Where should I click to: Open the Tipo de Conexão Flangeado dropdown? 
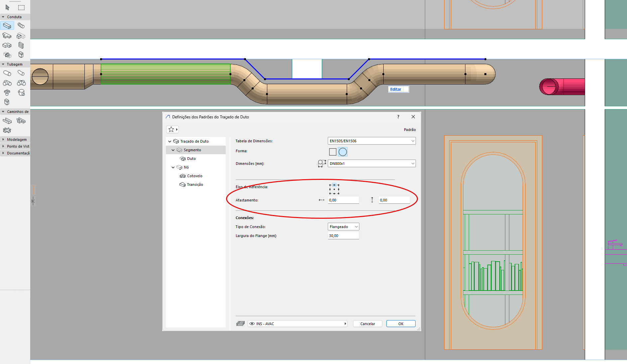[x=343, y=227]
